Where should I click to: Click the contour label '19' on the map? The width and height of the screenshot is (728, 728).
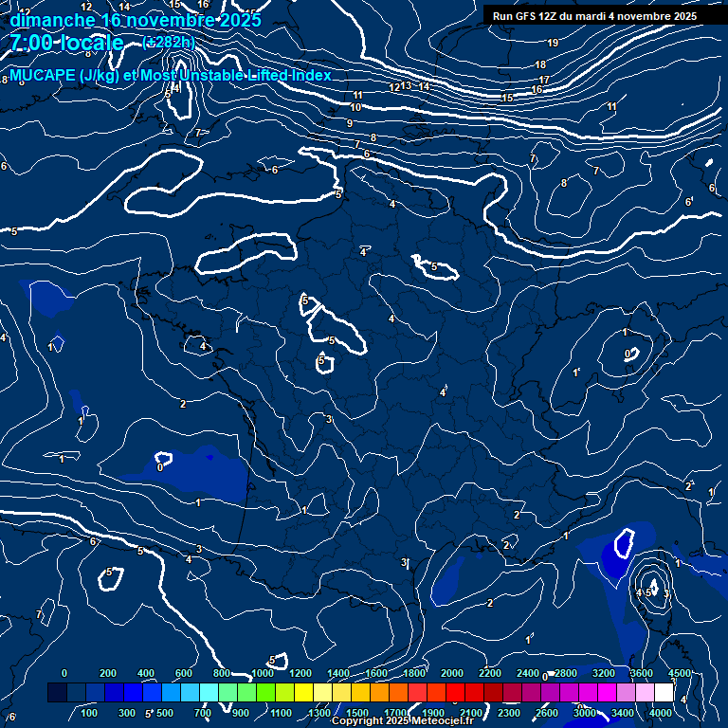[x=553, y=44]
